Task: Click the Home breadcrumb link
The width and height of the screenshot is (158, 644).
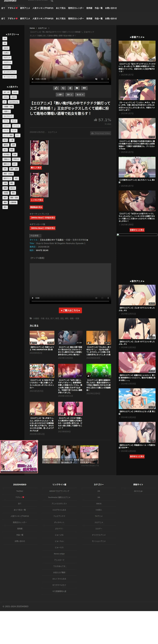Action: tap(32, 28)
